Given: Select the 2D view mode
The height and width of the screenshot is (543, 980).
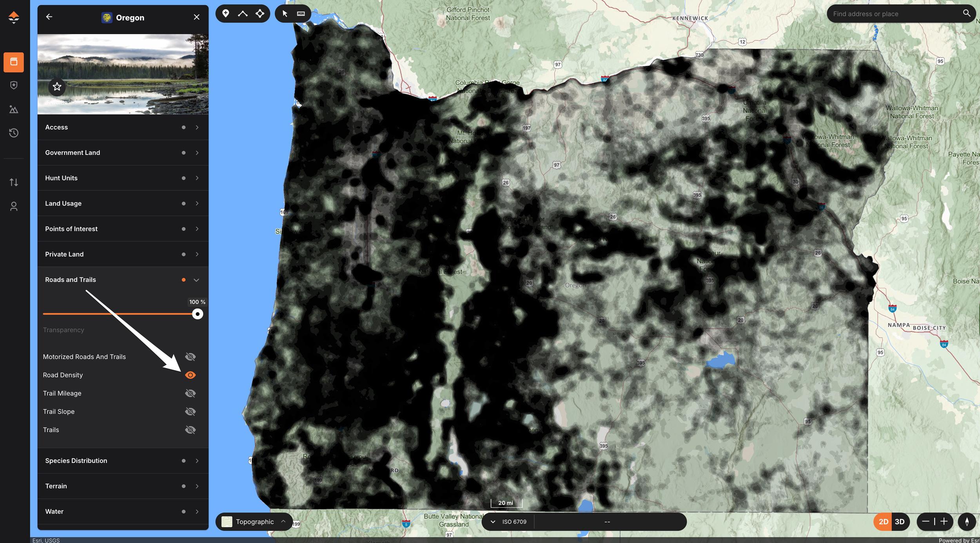Looking at the screenshot, I should coord(883,522).
